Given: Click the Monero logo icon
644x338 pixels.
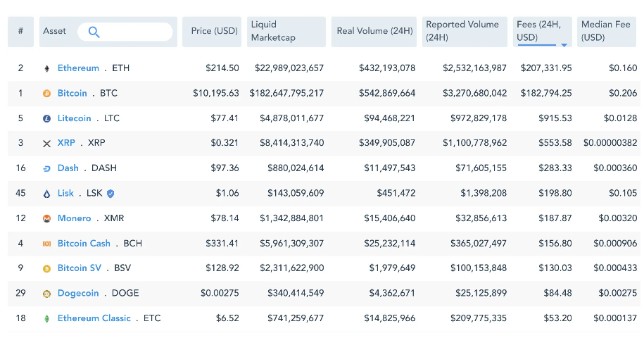Looking at the screenshot, I should (x=47, y=219).
